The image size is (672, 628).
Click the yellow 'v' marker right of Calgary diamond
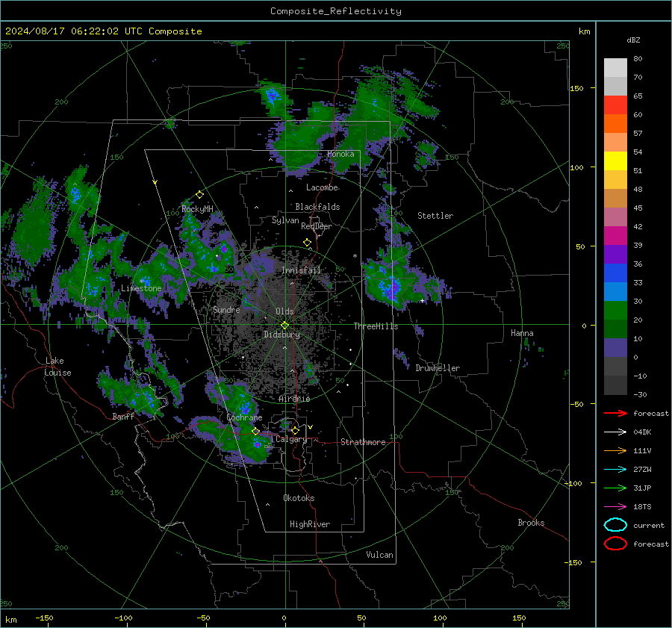click(311, 427)
